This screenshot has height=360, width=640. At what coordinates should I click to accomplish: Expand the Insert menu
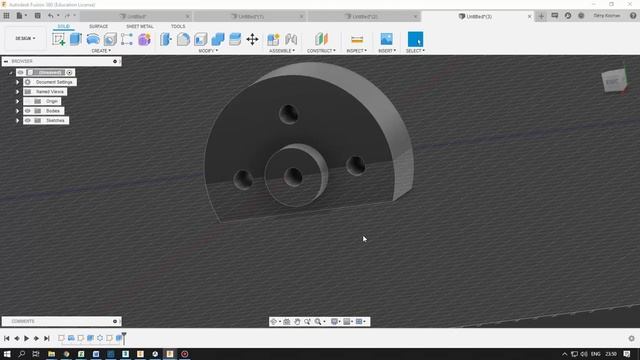[x=387, y=51]
